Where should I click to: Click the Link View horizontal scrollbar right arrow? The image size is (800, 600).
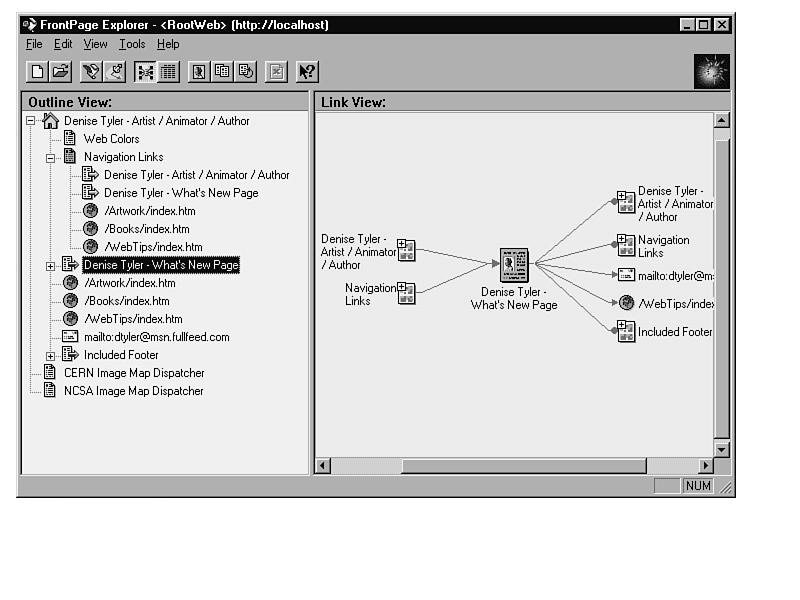tap(706, 465)
